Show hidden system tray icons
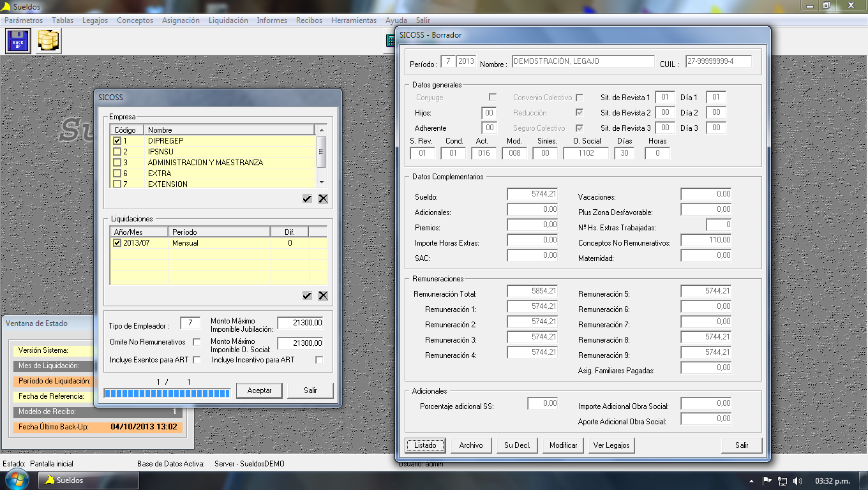This screenshot has width=868, height=490. 751,480
